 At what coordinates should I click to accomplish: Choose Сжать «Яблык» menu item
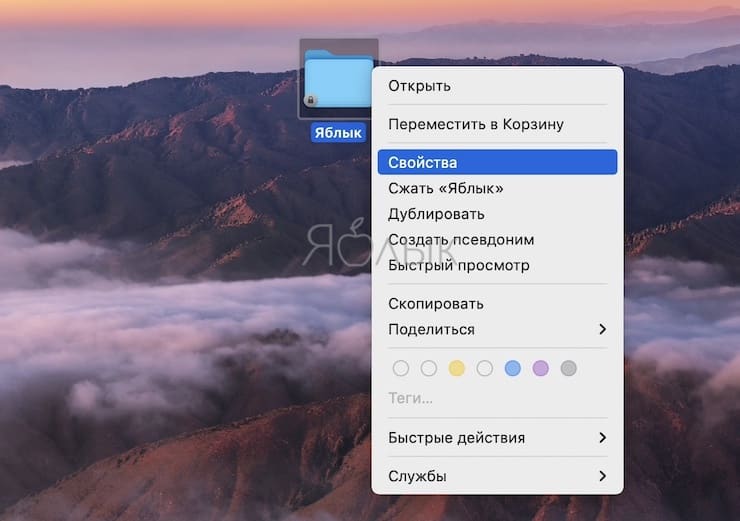(497, 188)
